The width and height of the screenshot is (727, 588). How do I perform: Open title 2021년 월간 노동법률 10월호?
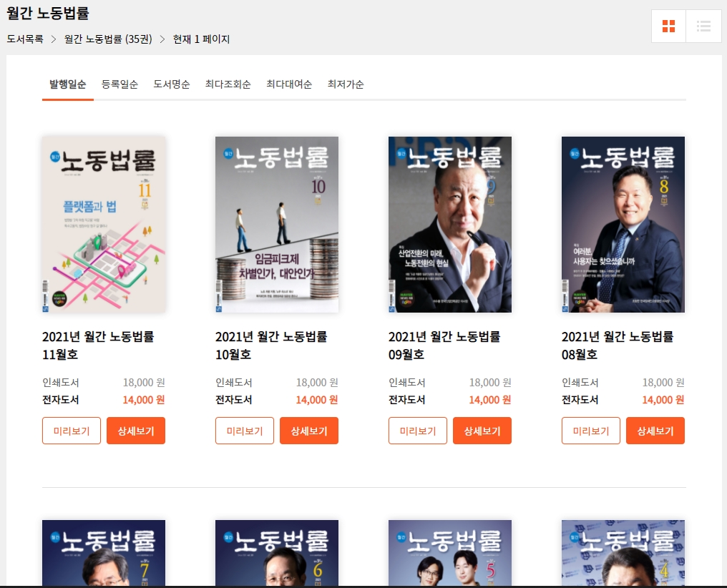(x=271, y=346)
